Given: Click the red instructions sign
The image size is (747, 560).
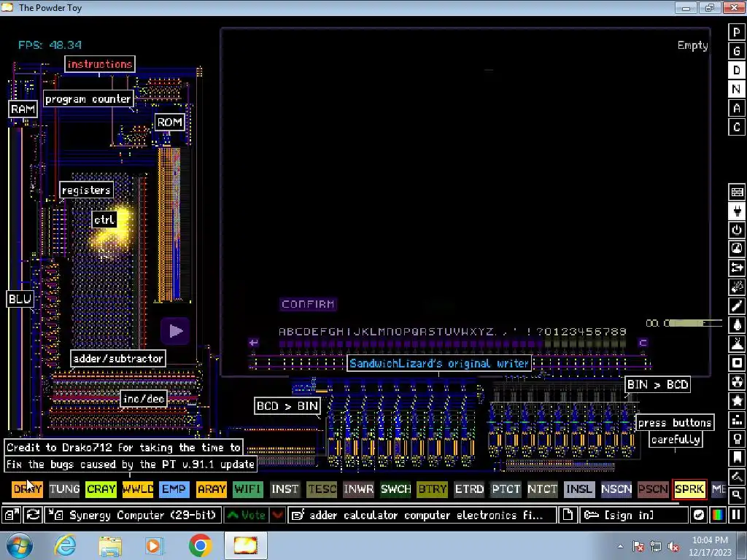Looking at the screenshot, I should [99, 64].
